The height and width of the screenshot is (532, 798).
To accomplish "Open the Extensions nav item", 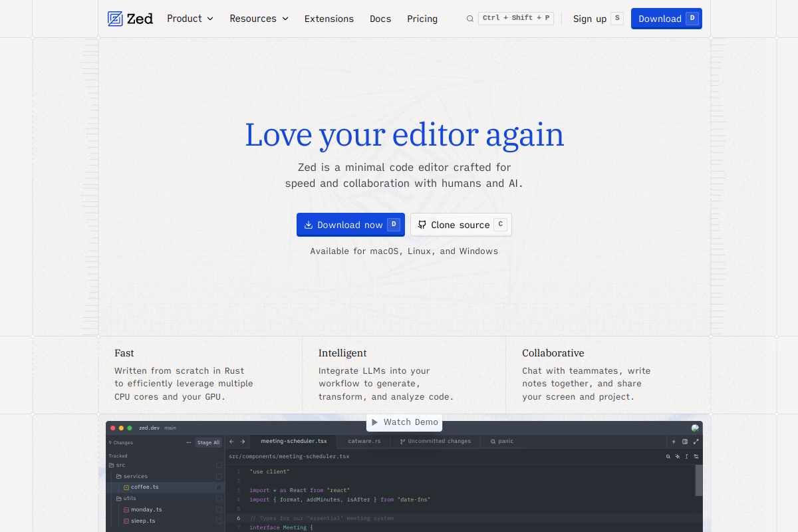I will (329, 19).
